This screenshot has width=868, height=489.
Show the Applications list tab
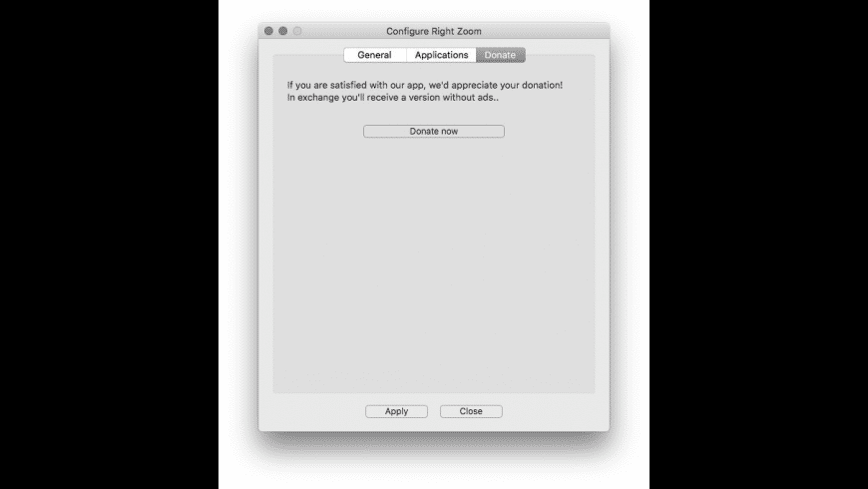(441, 55)
